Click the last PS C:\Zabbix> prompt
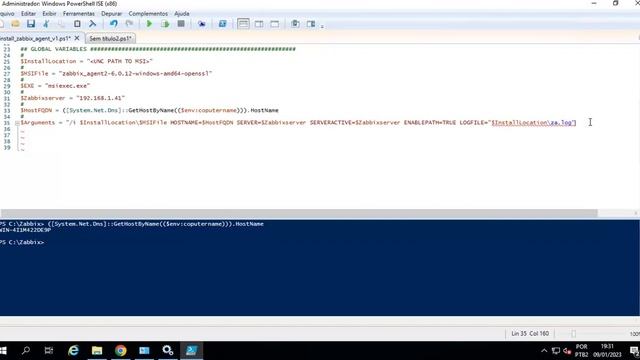Viewport: 640px width, 360px height. tap(22, 242)
